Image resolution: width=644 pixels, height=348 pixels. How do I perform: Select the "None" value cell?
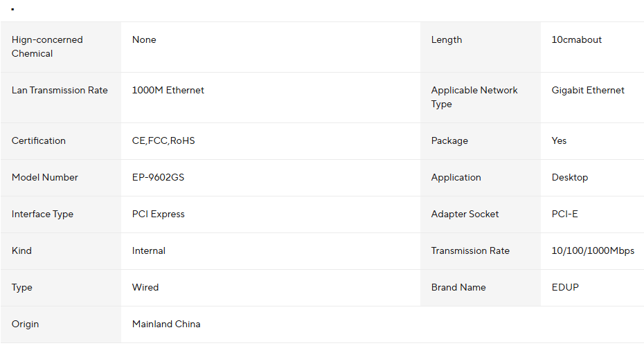(144, 39)
